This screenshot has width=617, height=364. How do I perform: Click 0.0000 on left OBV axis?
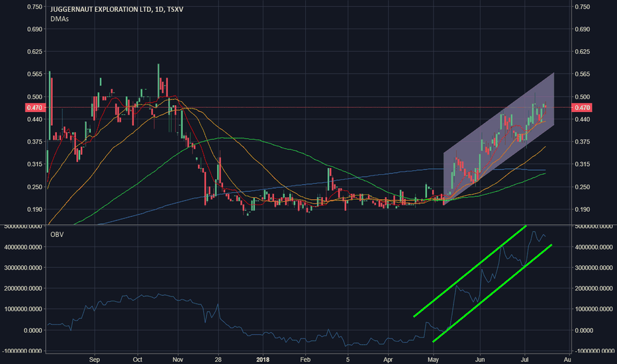pos(33,330)
